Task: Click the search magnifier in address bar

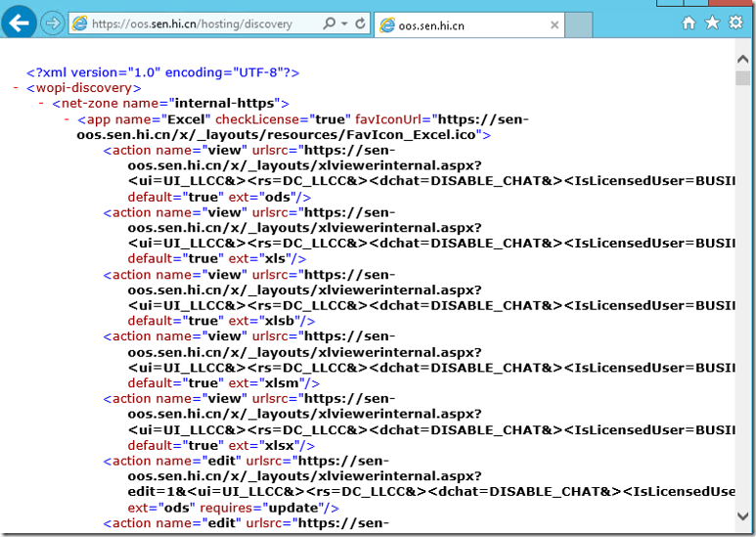Action: tap(330, 23)
